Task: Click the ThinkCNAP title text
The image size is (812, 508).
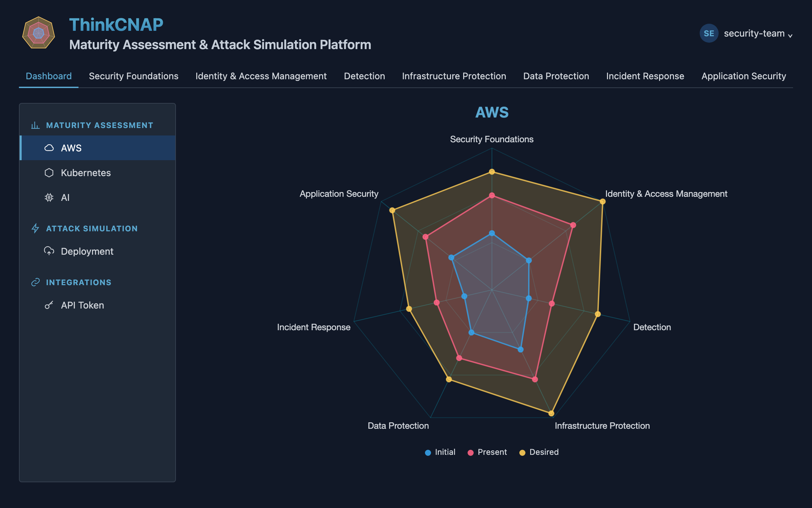Action: click(116, 25)
